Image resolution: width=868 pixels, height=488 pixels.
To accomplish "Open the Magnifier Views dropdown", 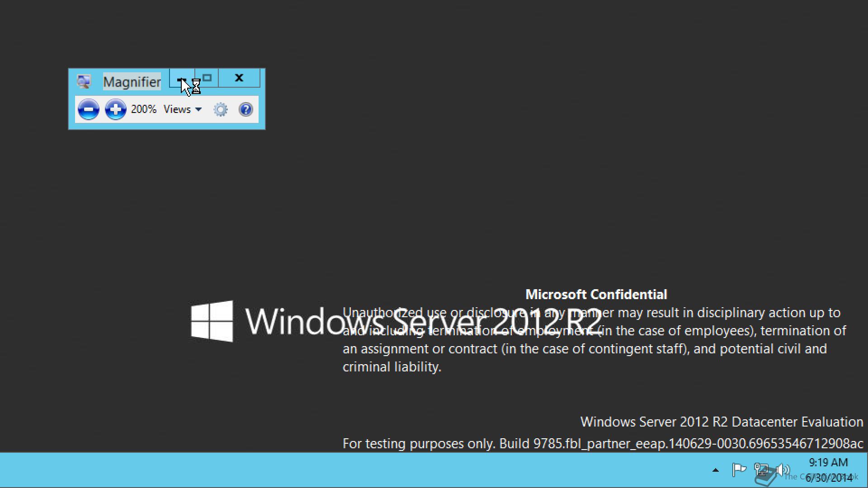I will coord(183,109).
